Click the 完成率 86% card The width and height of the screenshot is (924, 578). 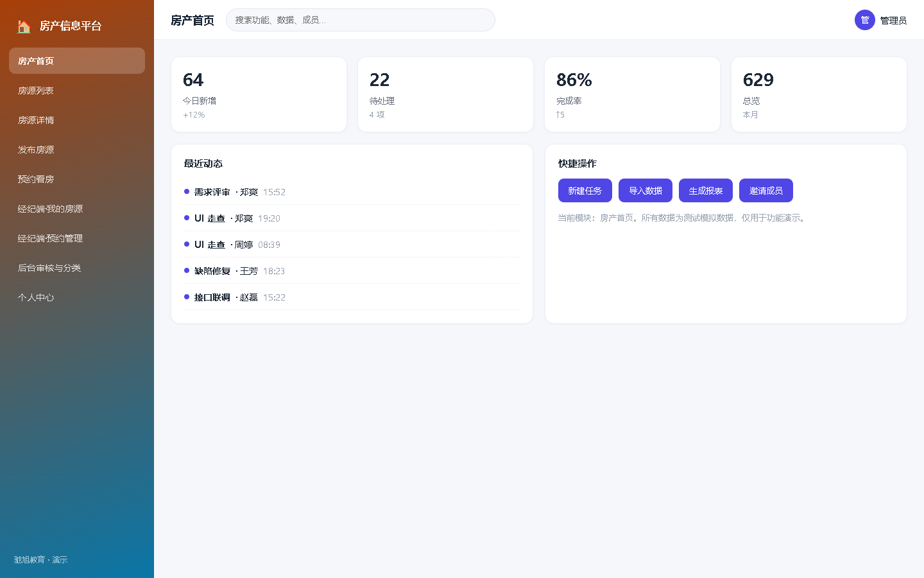(632, 94)
